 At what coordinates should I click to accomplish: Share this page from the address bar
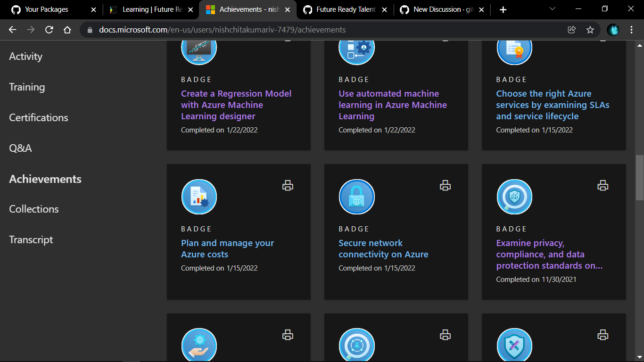click(572, 30)
